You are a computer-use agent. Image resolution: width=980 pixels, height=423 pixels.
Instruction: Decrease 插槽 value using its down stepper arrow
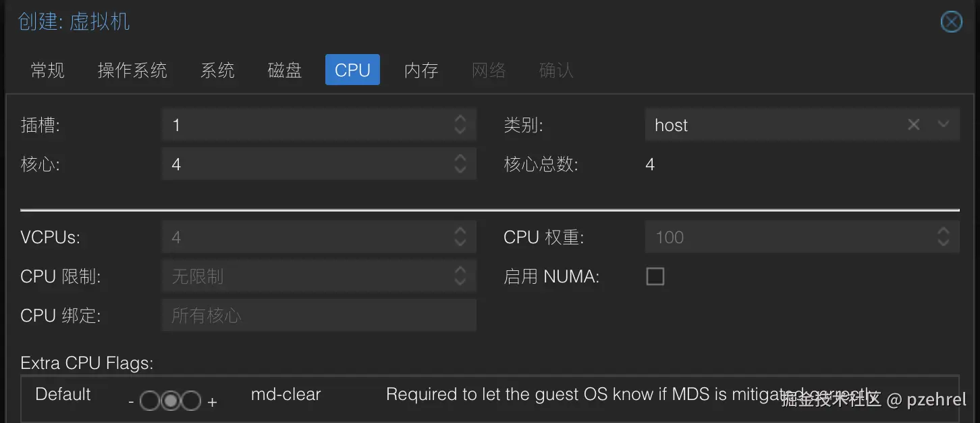point(460,129)
